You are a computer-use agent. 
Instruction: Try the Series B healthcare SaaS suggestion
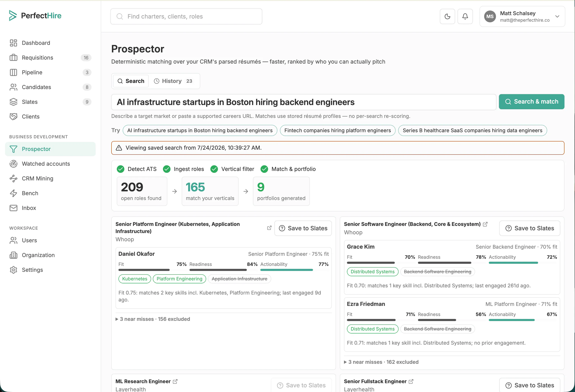click(472, 131)
